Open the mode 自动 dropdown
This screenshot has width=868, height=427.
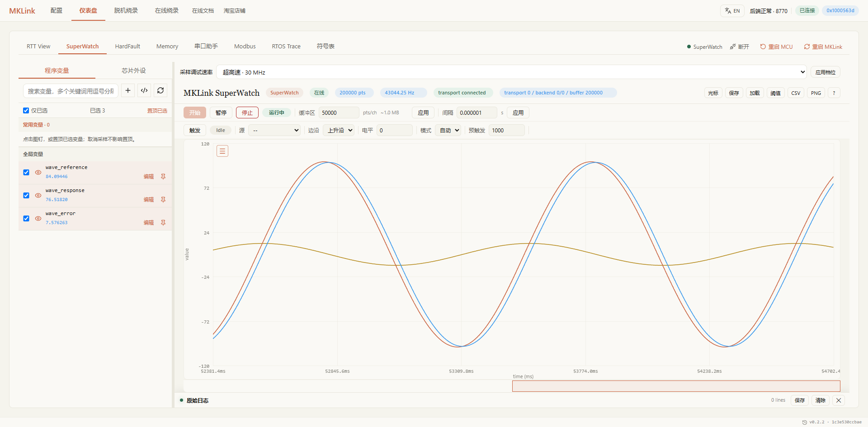[448, 130]
